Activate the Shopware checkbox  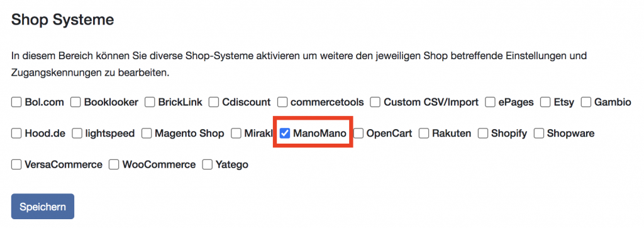(539, 134)
